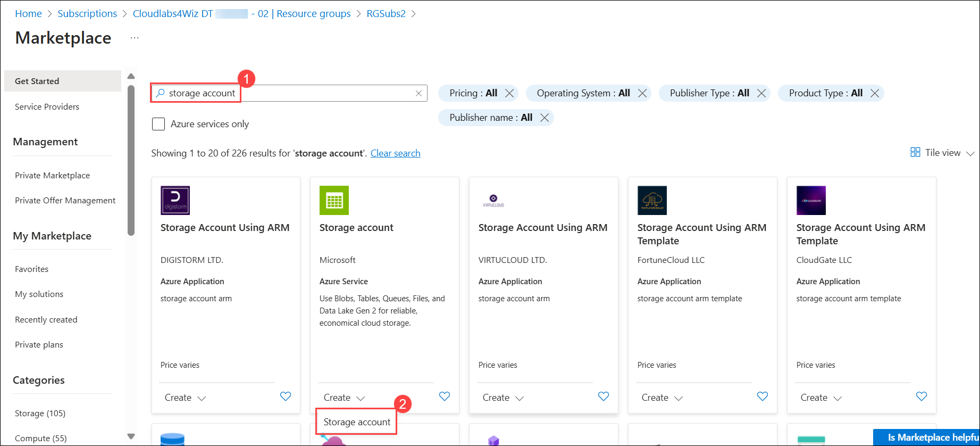Remove the Publisher name filter
980x446 pixels.
click(545, 118)
